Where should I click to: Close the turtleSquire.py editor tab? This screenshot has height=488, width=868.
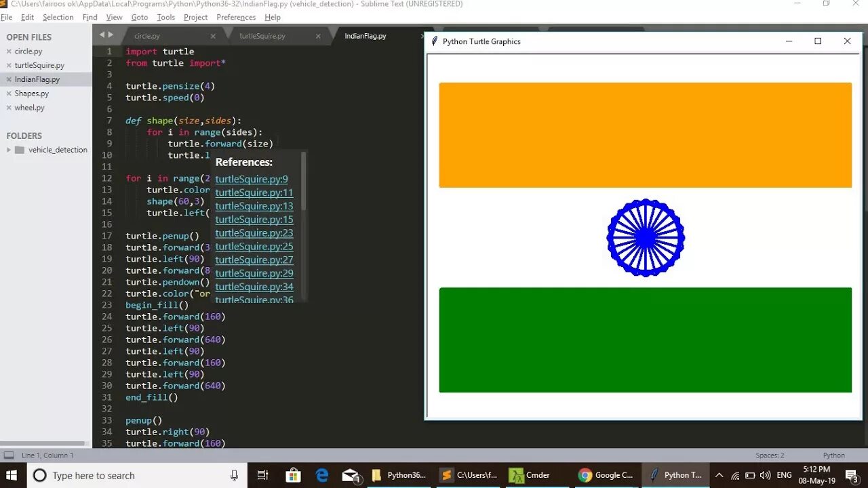click(x=318, y=36)
